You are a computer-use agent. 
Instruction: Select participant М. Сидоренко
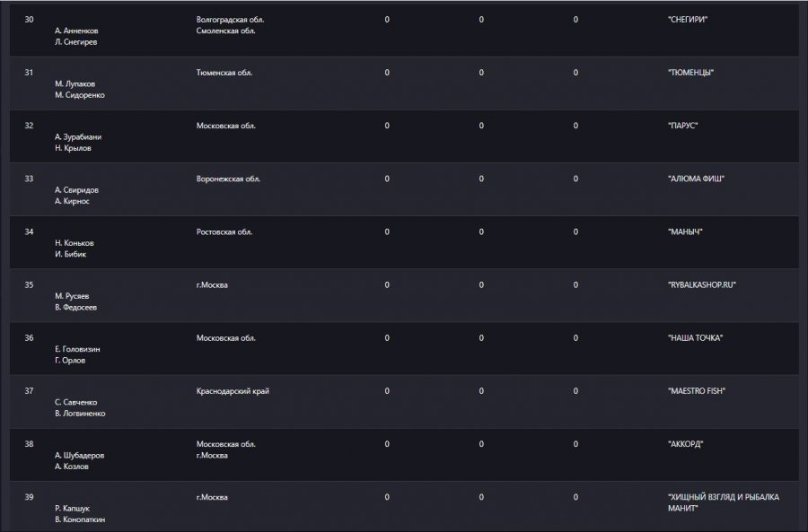coord(80,95)
